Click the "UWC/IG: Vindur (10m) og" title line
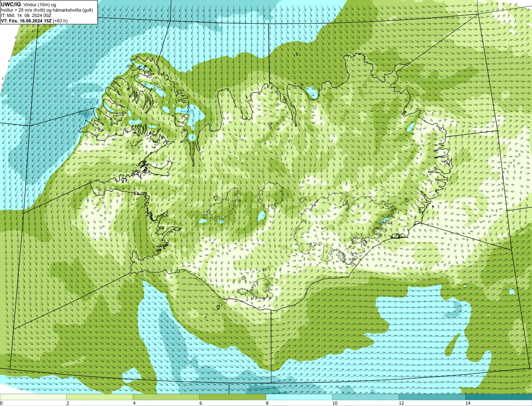This screenshot has width=532, height=406. click(x=29, y=4)
